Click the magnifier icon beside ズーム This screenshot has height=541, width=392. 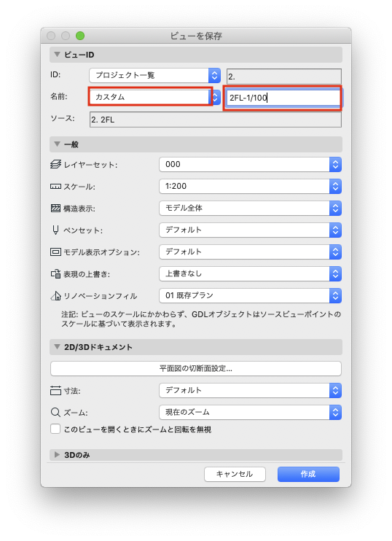pyautogui.click(x=55, y=412)
